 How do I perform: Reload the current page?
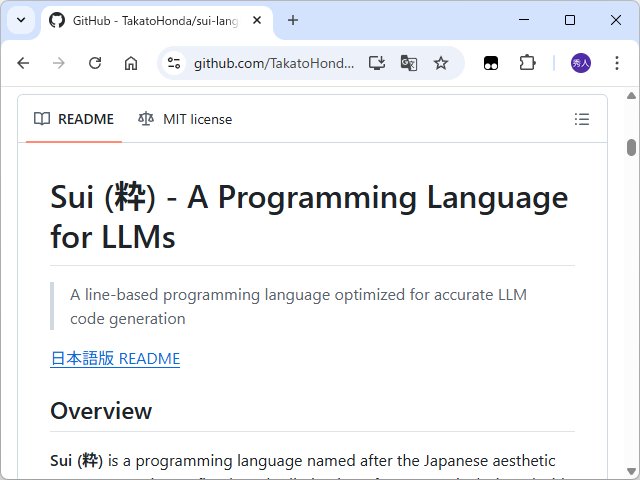[95, 63]
